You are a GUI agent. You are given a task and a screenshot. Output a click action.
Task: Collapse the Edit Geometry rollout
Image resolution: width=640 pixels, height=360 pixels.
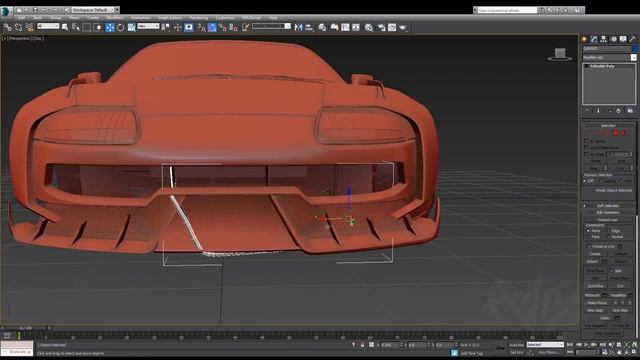point(608,213)
